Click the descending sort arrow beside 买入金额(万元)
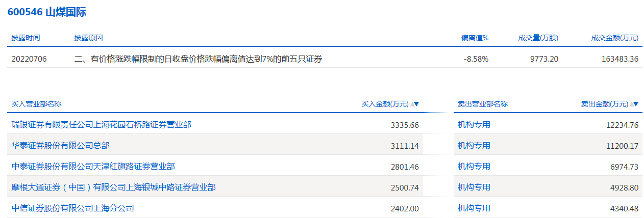The image size is (644, 218). coord(416,104)
